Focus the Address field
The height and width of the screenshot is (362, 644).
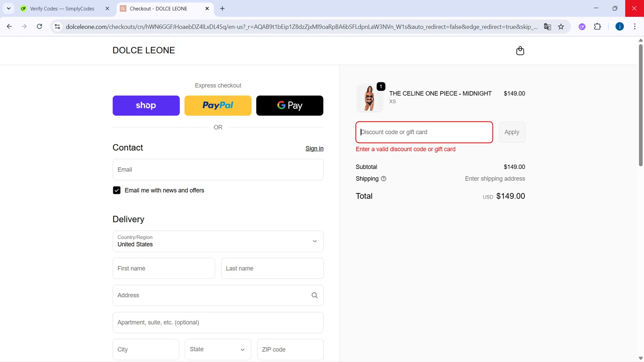218,296
